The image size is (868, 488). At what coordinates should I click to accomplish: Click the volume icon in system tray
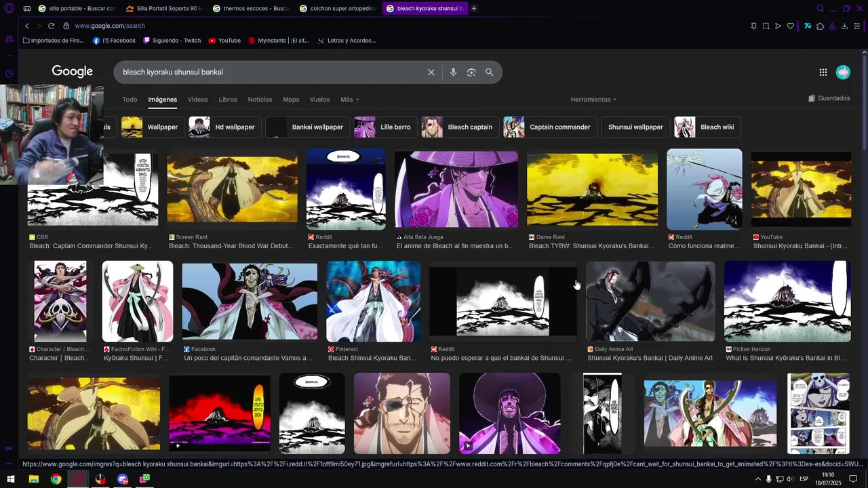click(790, 479)
